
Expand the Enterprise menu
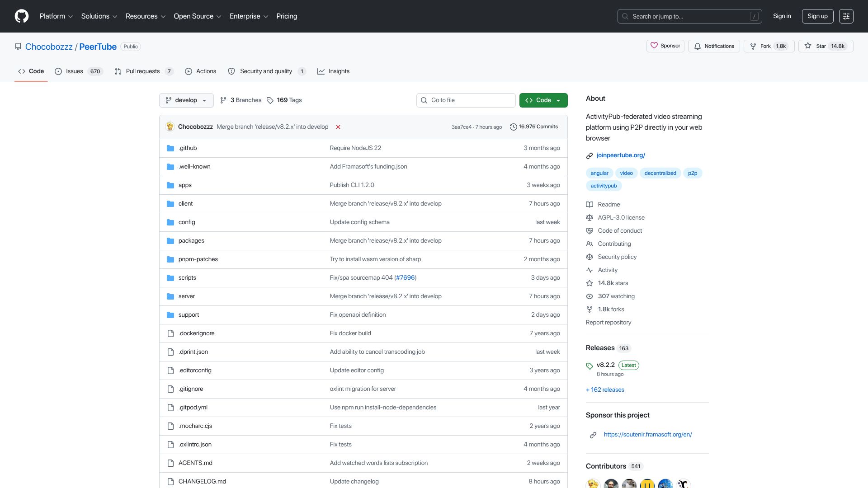point(249,16)
